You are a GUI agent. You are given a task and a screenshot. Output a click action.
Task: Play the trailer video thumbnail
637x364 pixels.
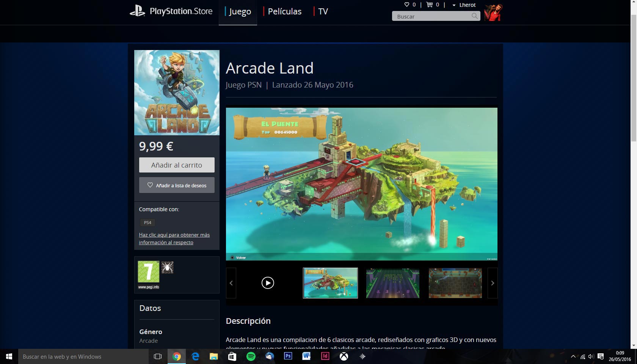point(268,283)
